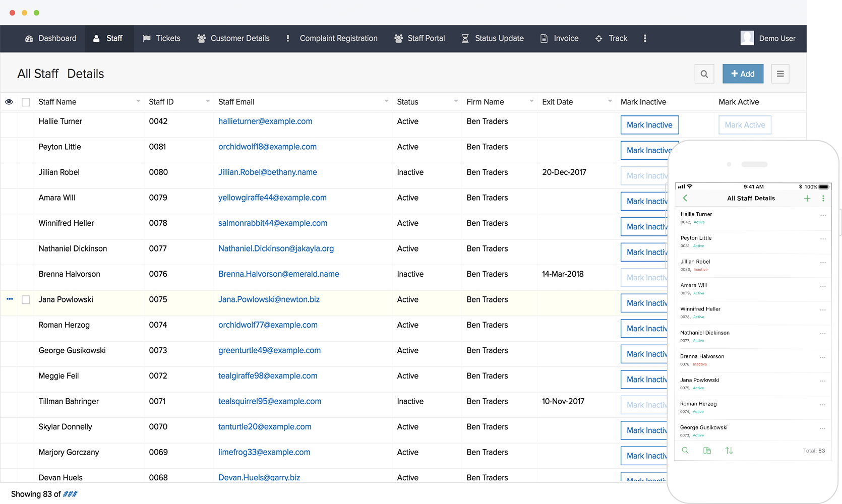Image resolution: width=842 pixels, height=504 pixels.
Task: Click the Tillman Bahringer name cell
Action: pyautogui.click(x=69, y=401)
